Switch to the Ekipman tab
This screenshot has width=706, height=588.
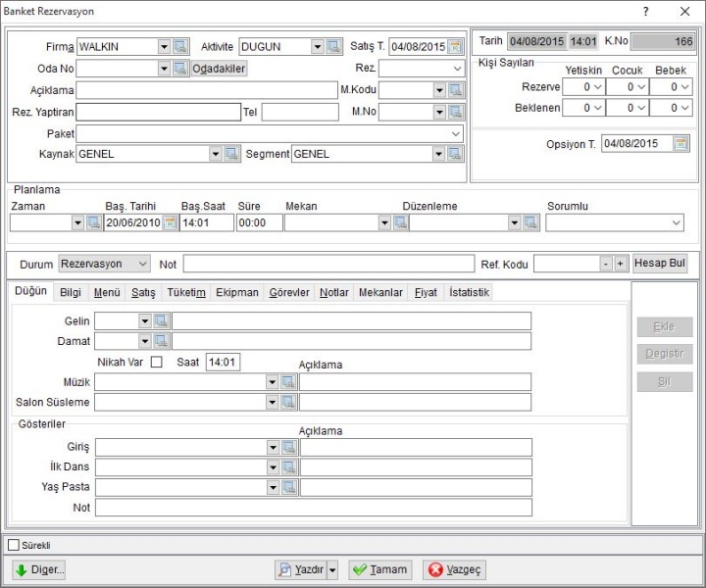tap(237, 292)
